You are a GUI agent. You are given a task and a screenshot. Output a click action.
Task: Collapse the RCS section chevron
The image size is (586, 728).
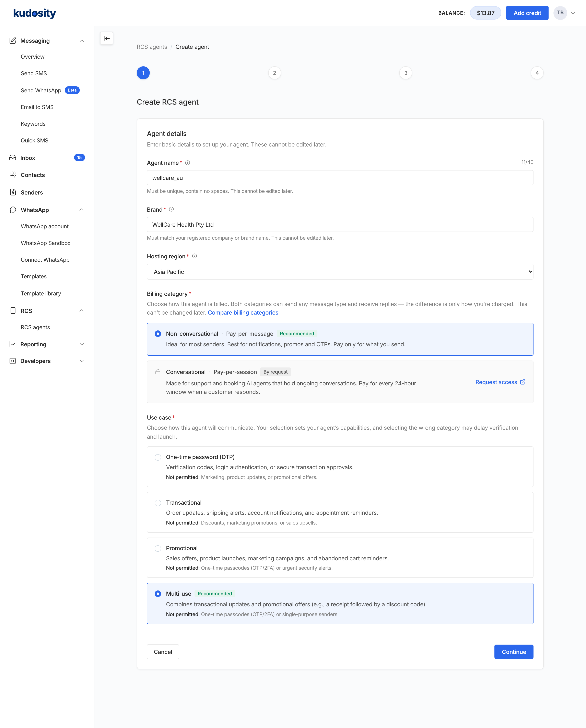(x=81, y=311)
